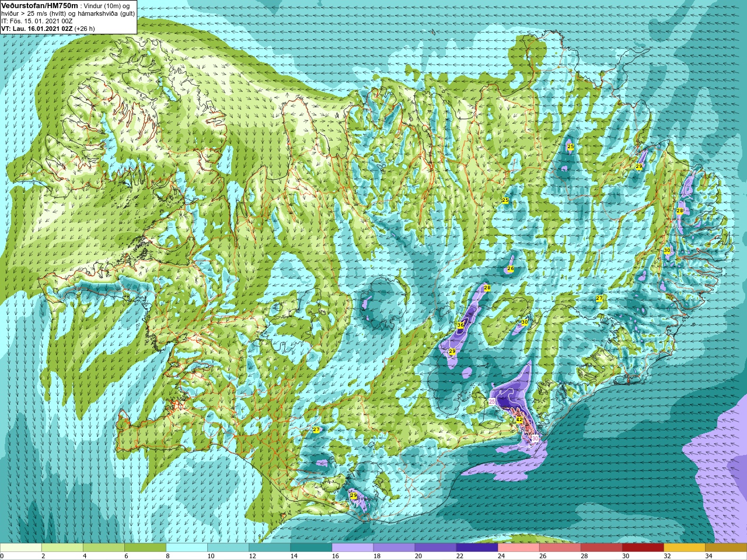Select the 32–34 m/s yellow legend swatch
The height and width of the screenshot is (560, 747).
[x=685, y=548]
